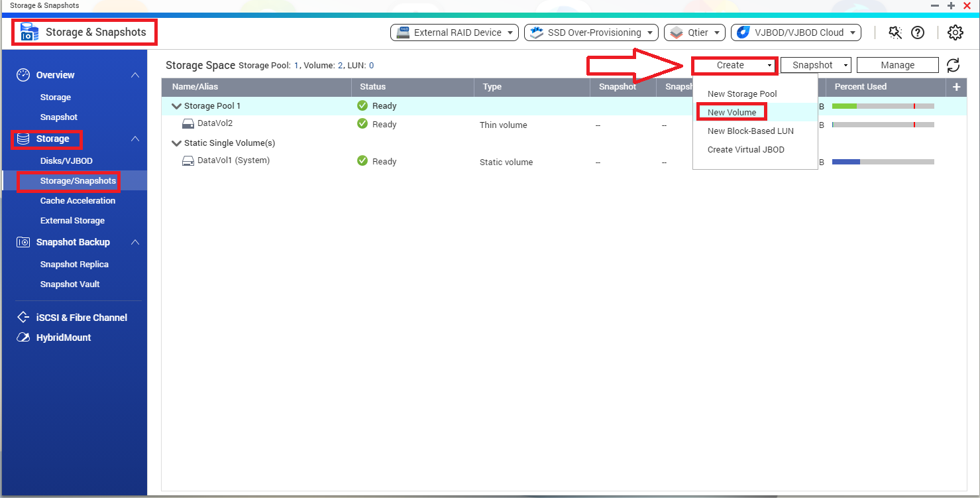Open Disks/VJBOD in sidebar

coord(66,160)
